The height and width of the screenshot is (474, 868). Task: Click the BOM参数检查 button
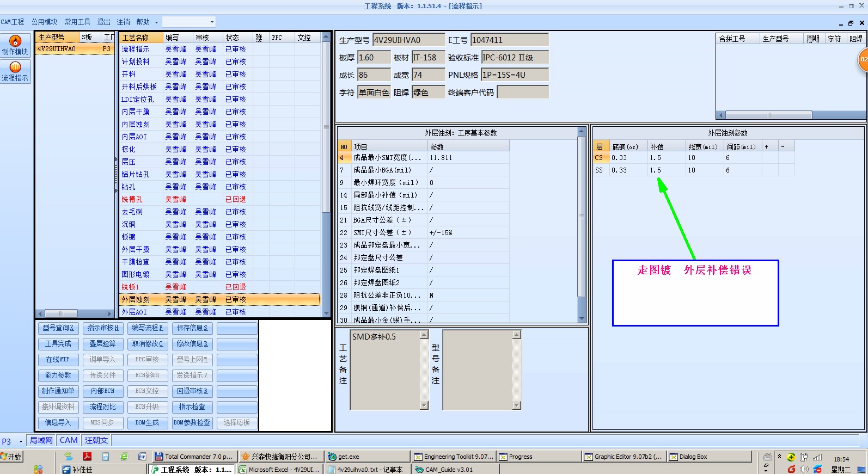tap(192, 423)
